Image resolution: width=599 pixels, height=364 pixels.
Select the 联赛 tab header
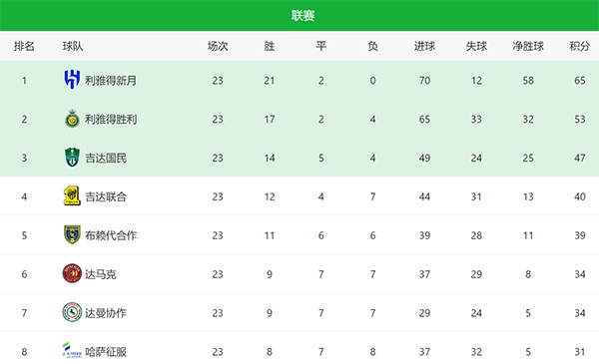302,16
